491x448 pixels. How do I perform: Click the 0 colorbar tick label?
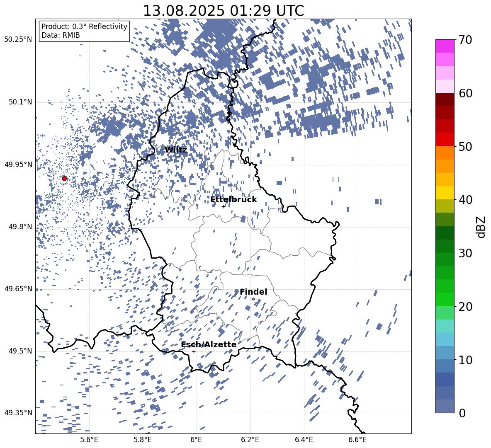point(462,413)
